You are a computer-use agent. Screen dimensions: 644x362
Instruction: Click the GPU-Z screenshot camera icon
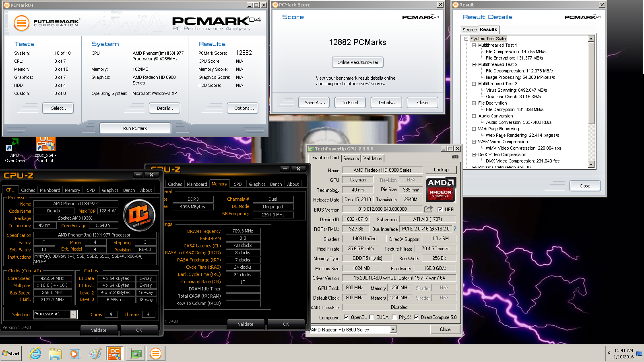point(455,157)
